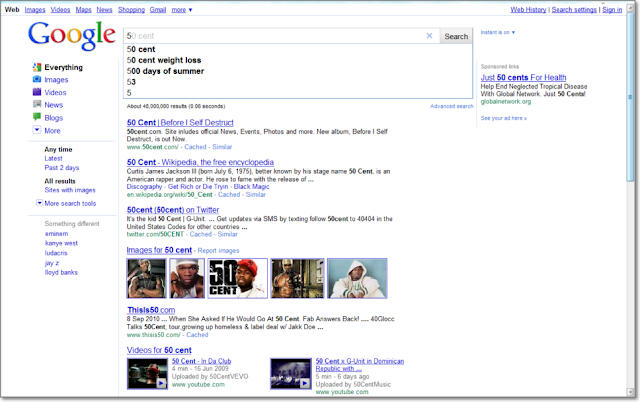The image size is (640, 402).
Task: Click the Report images link
Action: click(x=218, y=251)
